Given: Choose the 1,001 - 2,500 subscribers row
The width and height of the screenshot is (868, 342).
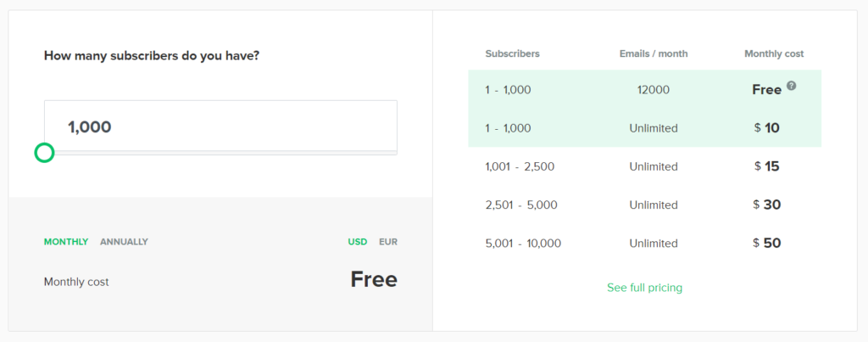Looking at the screenshot, I should point(645,166).
